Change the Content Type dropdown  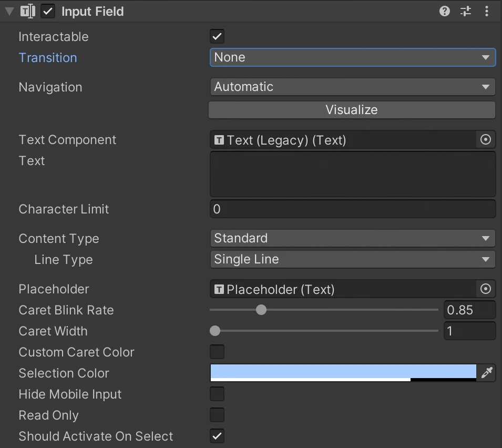coord(352,238)
